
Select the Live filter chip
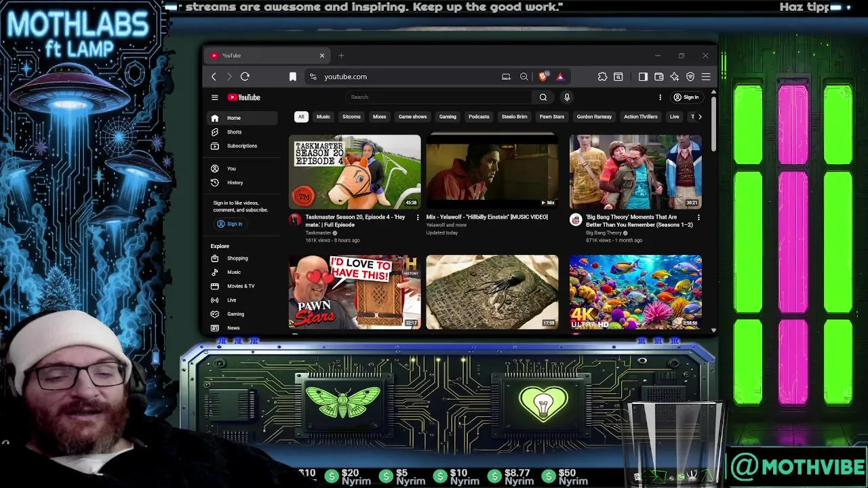tap(674, 117)
